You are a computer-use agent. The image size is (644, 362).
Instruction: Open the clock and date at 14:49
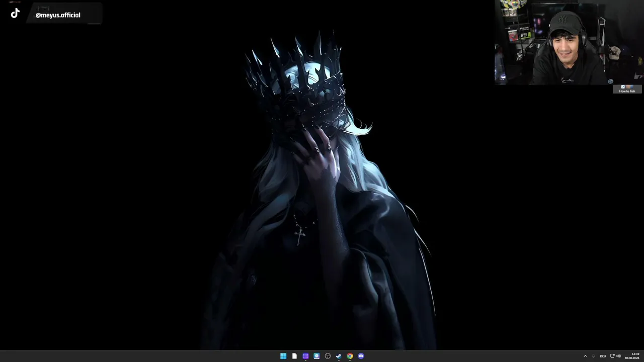point(632,356)
